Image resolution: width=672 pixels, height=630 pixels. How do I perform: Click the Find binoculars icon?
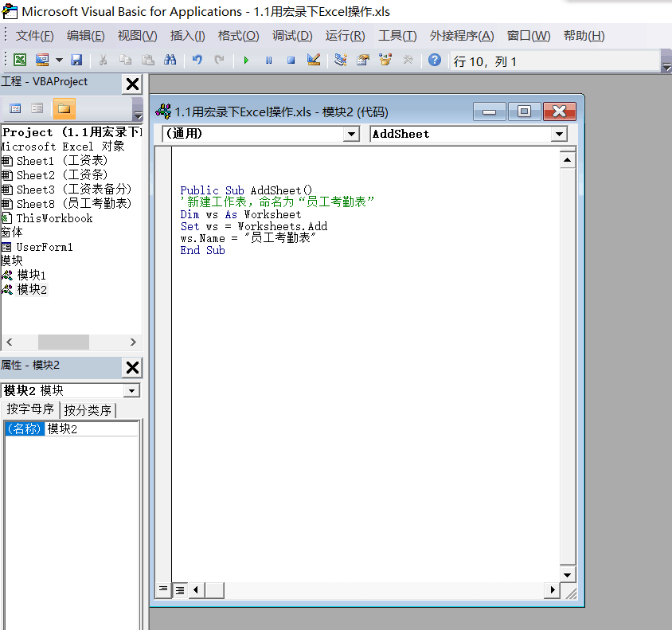pos(170,61)
